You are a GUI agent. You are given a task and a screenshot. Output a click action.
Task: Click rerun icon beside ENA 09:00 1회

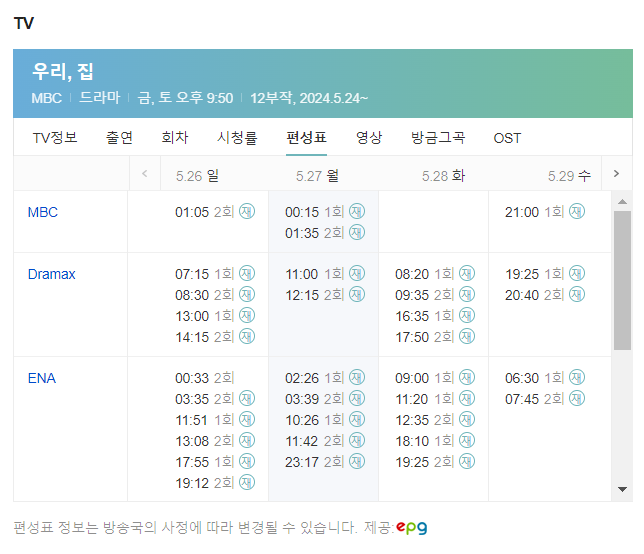click(467, 377)
